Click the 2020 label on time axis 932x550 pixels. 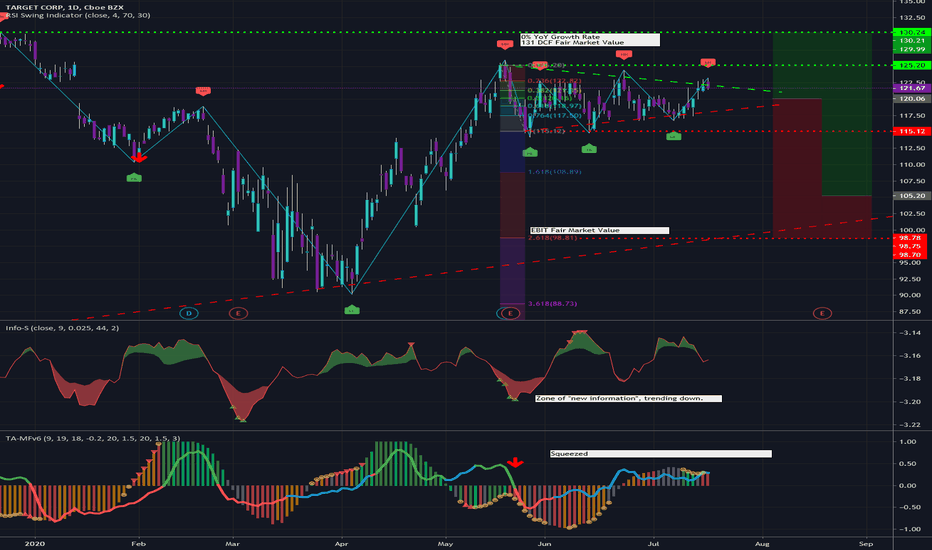coord(35,543)
